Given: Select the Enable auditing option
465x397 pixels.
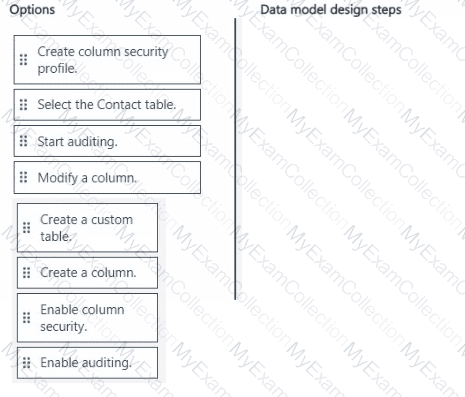Looking at the screenshot, I should (87, 363).
